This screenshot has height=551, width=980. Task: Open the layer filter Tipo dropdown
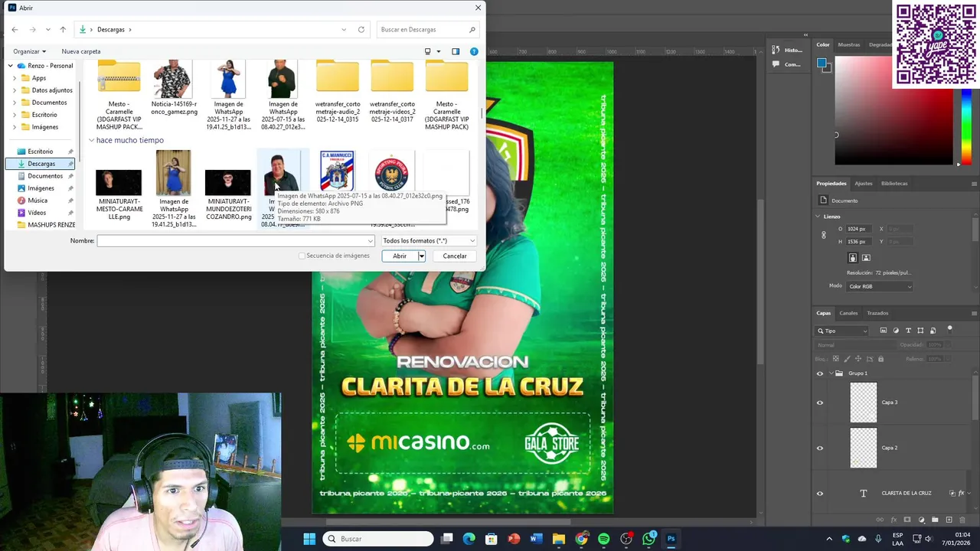point(843,331)
